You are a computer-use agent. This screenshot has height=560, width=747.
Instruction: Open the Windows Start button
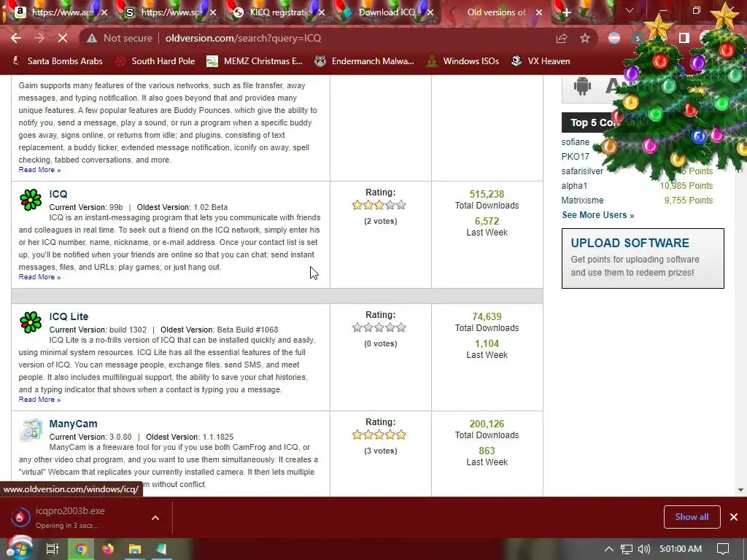(18, 548)
